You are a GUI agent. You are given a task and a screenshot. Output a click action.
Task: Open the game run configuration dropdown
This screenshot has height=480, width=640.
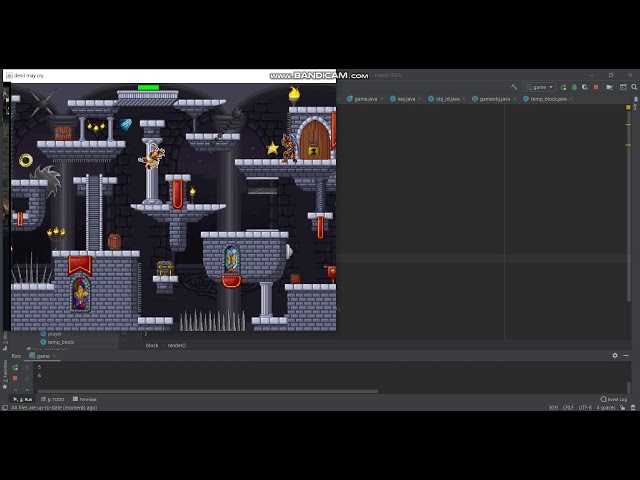point(539,87)
